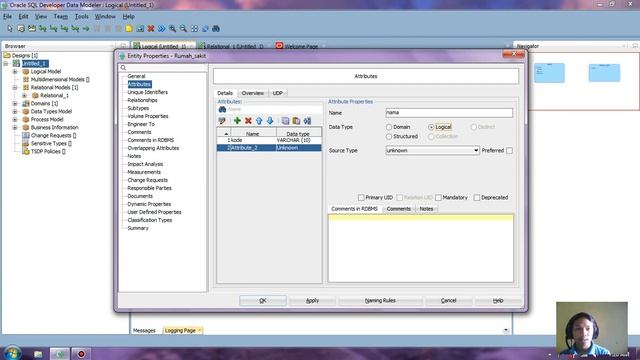Click the binoculars icon in attribute filter
The image size is (640, 360).
click(x=222, y=109)
